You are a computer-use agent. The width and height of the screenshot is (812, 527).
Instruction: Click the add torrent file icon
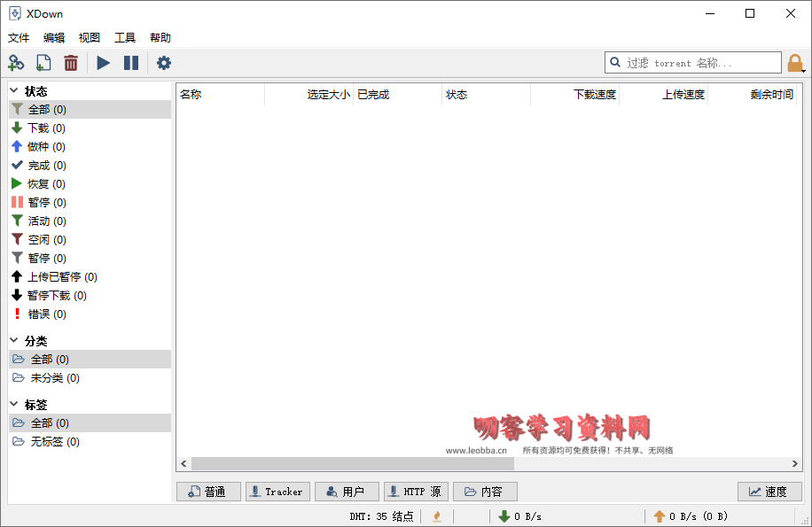pos(43,63)
